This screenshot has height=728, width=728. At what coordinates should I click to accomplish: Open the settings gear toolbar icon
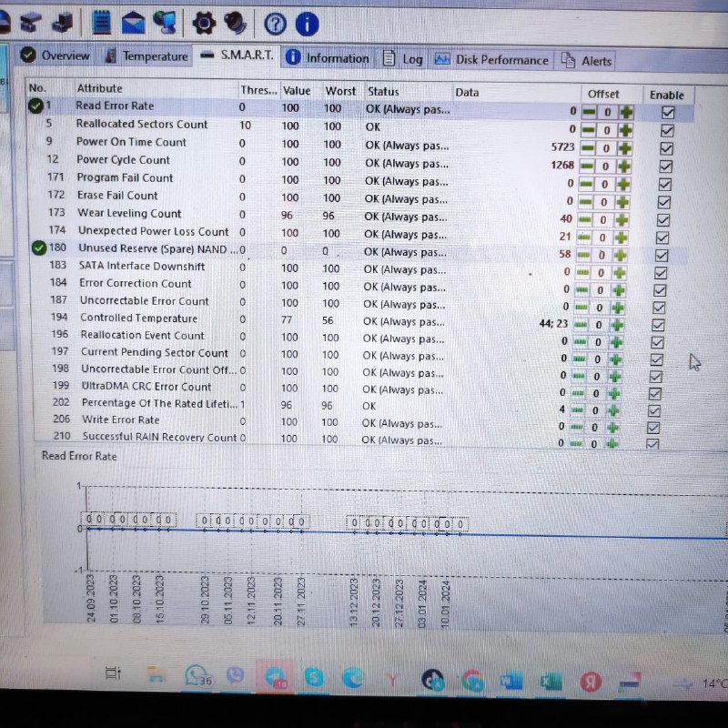(205, 23)
